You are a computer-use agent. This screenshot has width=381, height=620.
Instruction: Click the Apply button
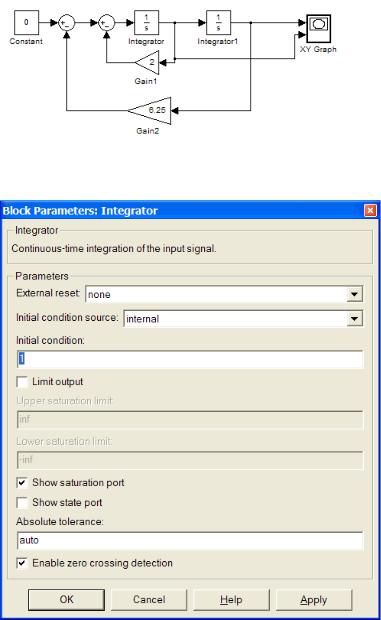[313, 599]
